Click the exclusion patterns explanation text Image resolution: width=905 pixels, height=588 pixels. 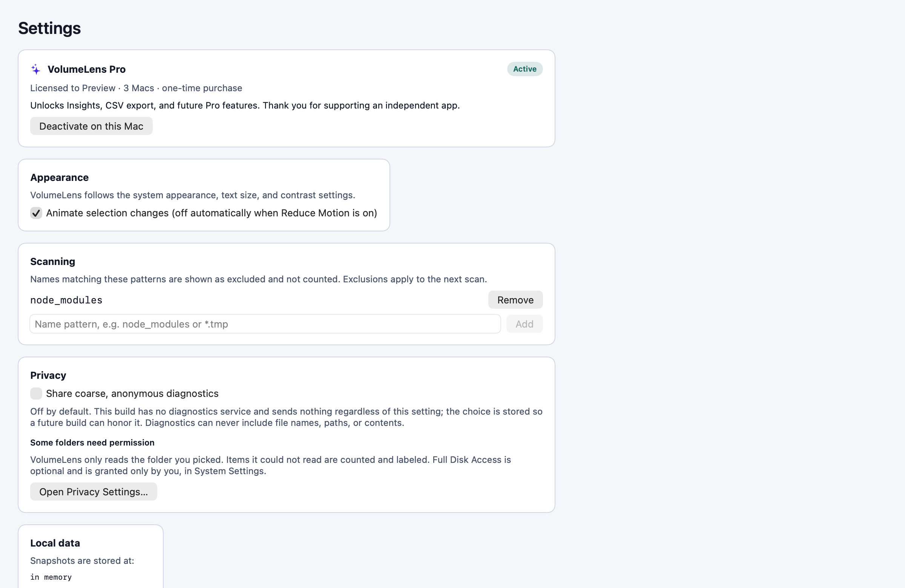(x=259, y=279)
